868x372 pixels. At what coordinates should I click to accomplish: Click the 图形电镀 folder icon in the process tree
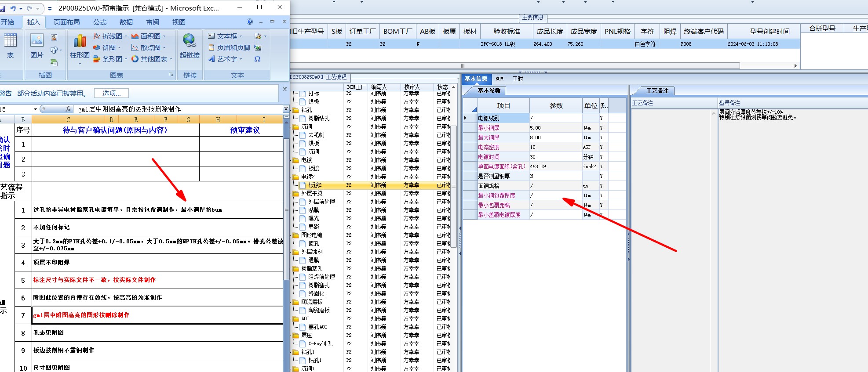pyautogui.click(x=296, y=235)
